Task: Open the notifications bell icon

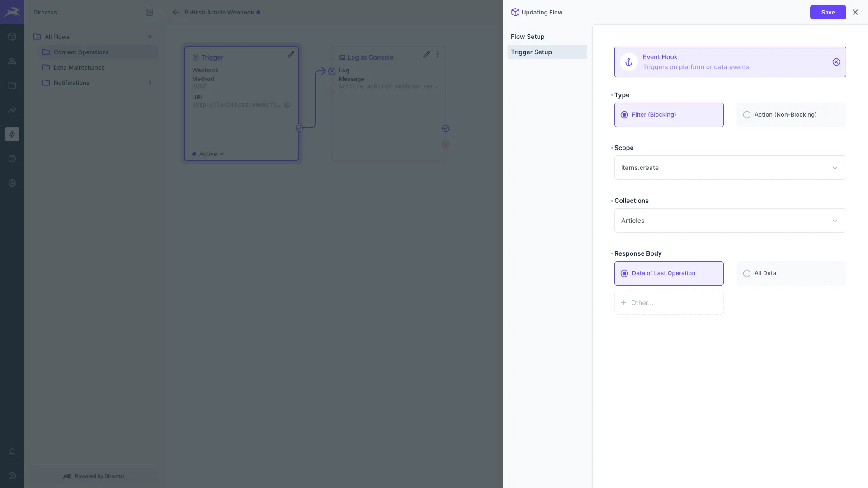Action: click(12, 451)
